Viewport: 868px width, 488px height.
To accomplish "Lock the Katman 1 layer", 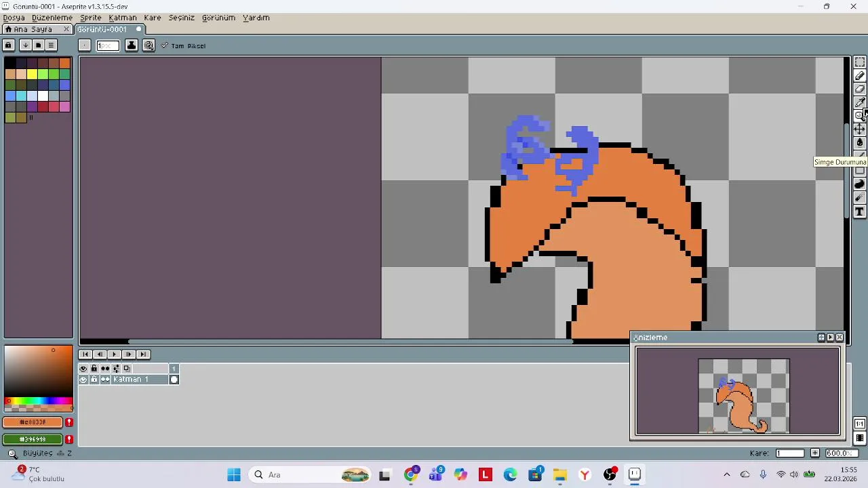I will [94, 380].
